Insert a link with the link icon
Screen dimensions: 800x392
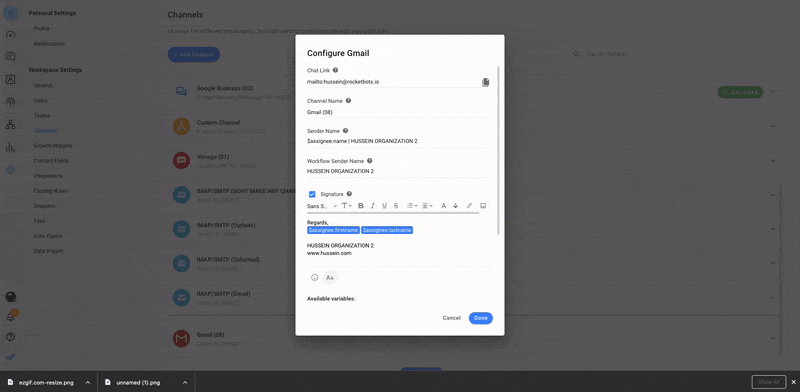click(469, 206)
